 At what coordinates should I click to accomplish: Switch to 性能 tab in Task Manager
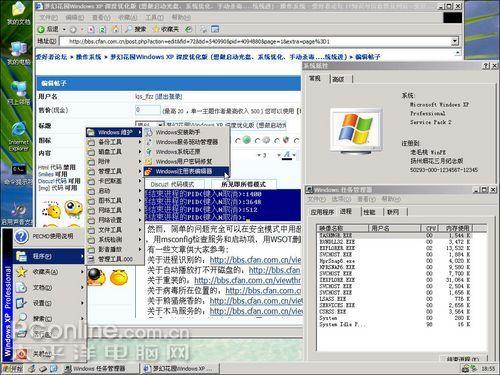(x=369, y=212)
